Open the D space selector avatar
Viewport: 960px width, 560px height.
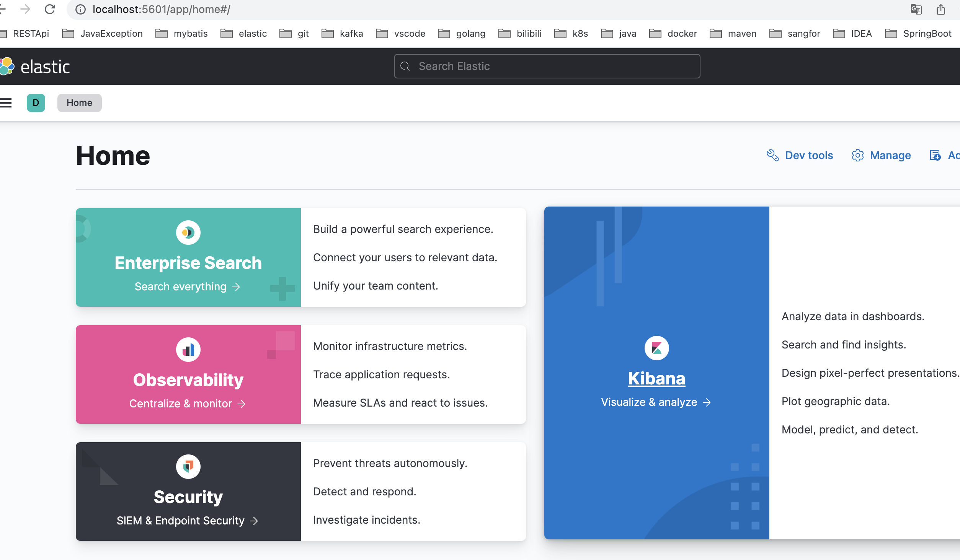[x=36, y=103]
